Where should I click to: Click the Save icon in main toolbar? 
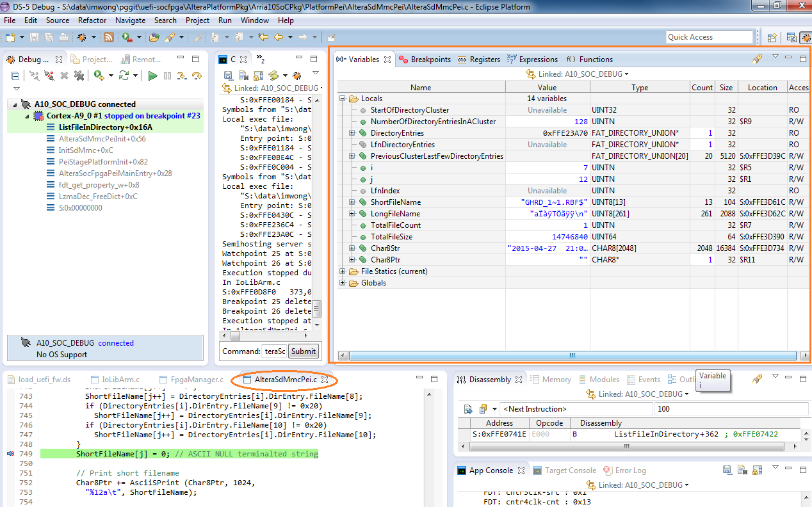35,38
